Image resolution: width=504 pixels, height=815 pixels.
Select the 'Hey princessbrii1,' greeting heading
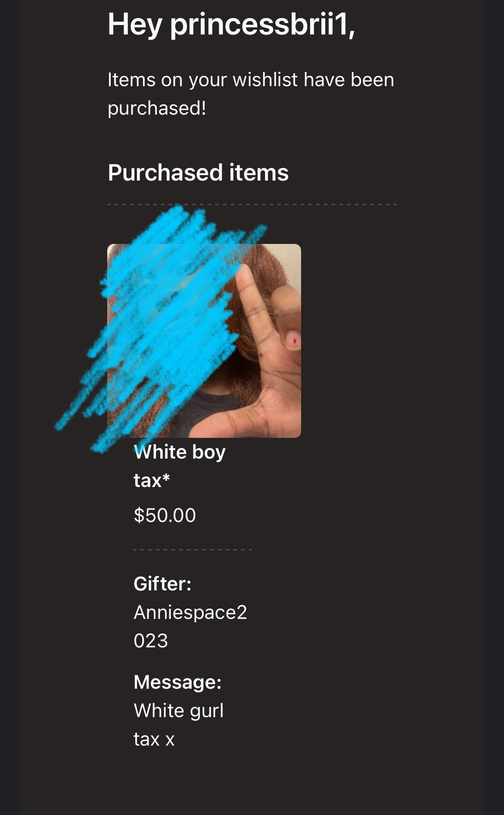pos(231,25)
